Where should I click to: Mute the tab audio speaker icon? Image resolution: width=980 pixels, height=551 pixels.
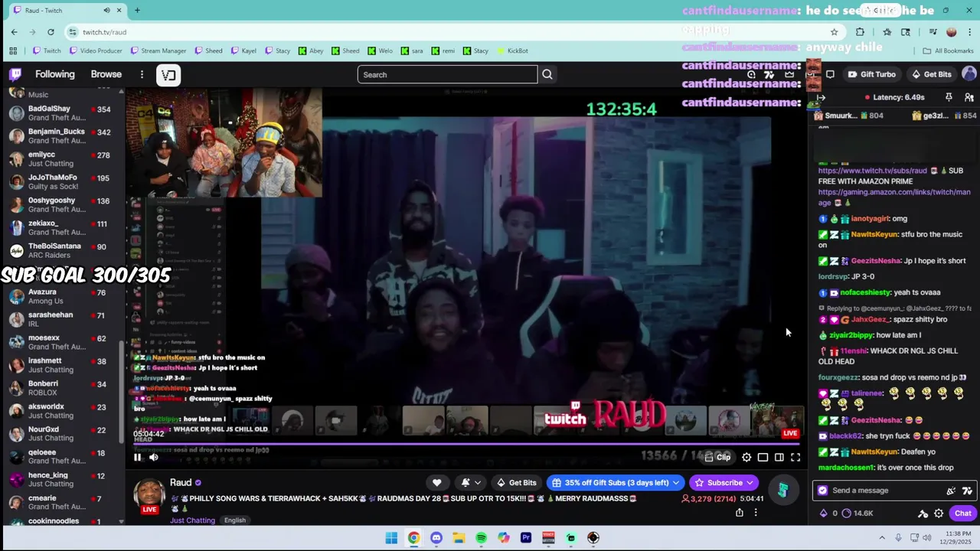click(106, 10)
